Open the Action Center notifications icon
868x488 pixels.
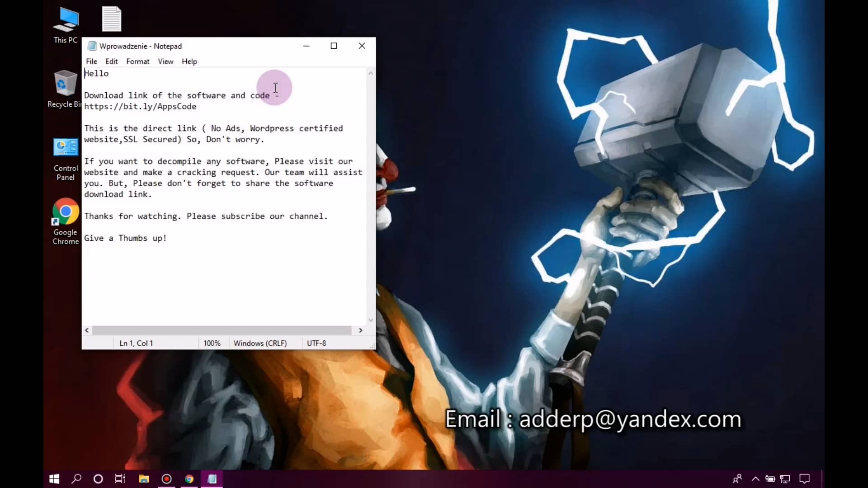click(805, 479)
